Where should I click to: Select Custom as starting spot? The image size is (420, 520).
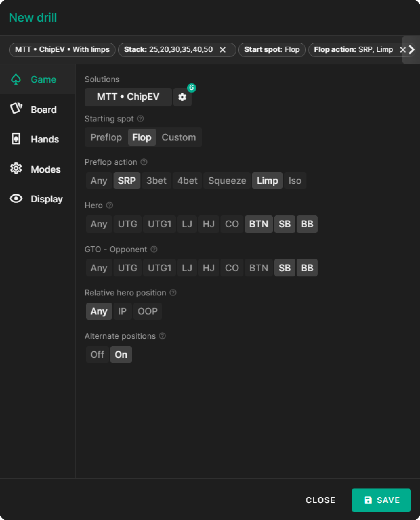click(179, 137)
